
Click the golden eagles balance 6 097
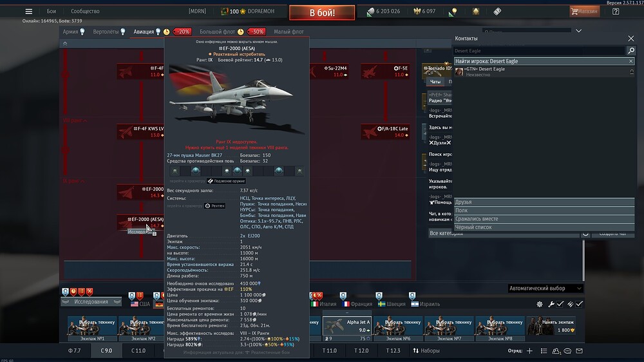click(x=424, y=12)
